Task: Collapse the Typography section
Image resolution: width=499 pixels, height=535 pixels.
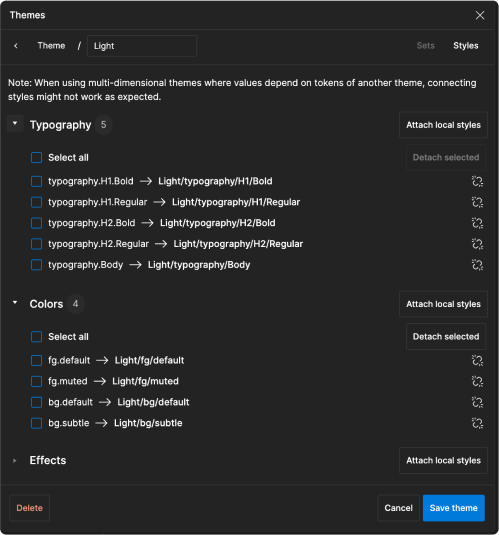Action: coord(15,124)
